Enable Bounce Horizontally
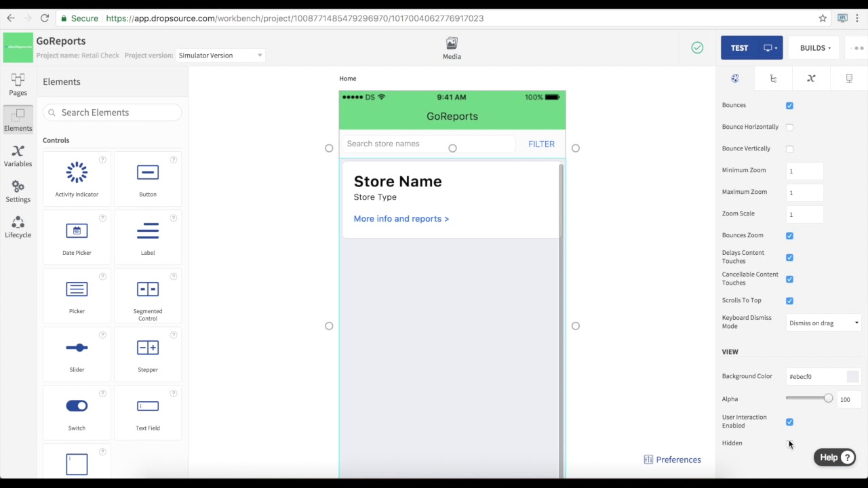The width and height of the screenshot is (868, 488). [x=789, y=127]
